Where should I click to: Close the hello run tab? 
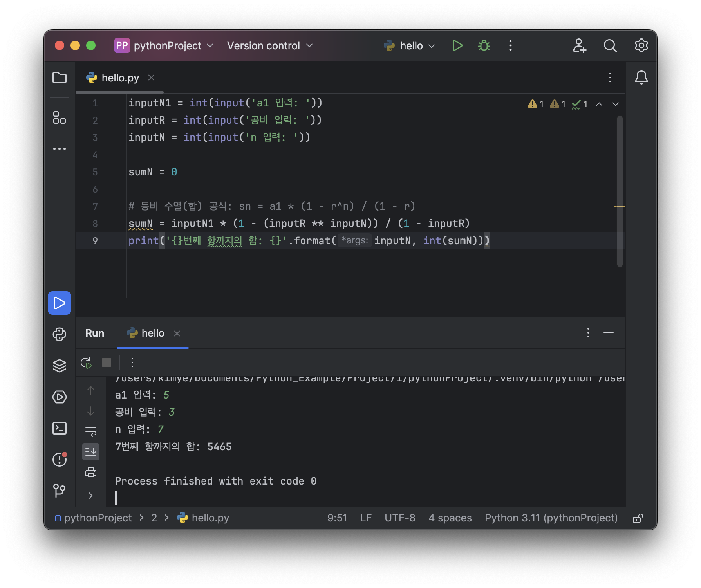coord(177,334)
